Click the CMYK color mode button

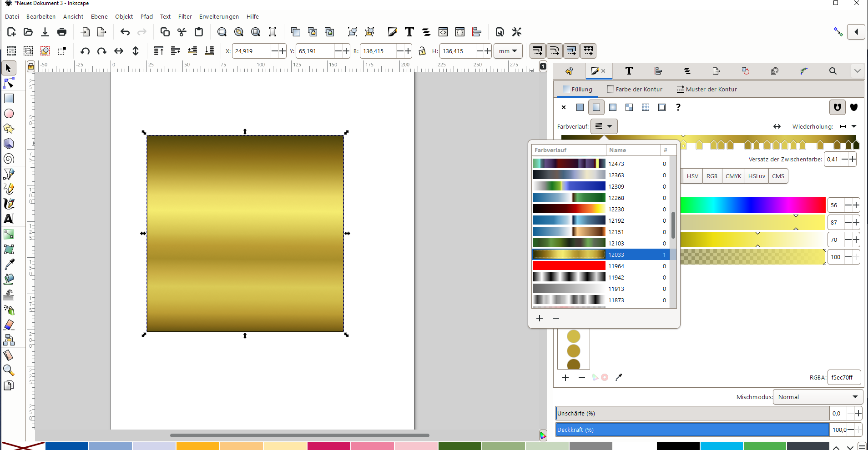click(x=733, y=176)
